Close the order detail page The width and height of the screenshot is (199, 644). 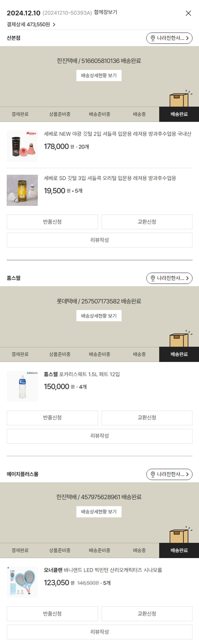point(188,13)
